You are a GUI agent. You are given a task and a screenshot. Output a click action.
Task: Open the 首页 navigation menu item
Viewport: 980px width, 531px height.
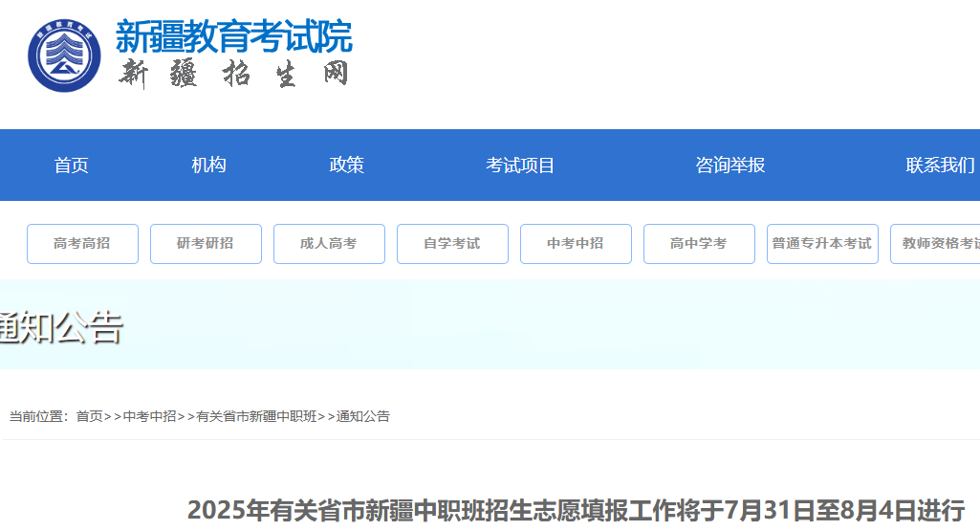(x=72, y=166)
